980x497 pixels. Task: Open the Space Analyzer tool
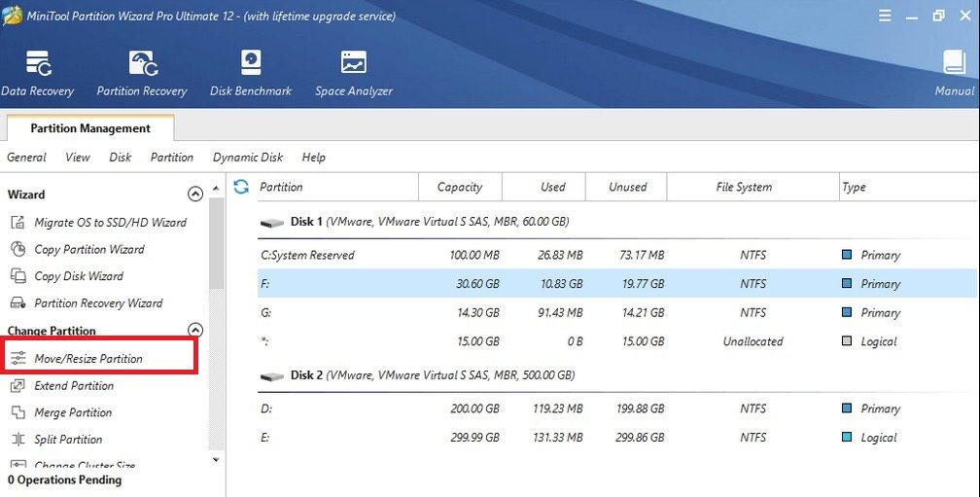354,73
